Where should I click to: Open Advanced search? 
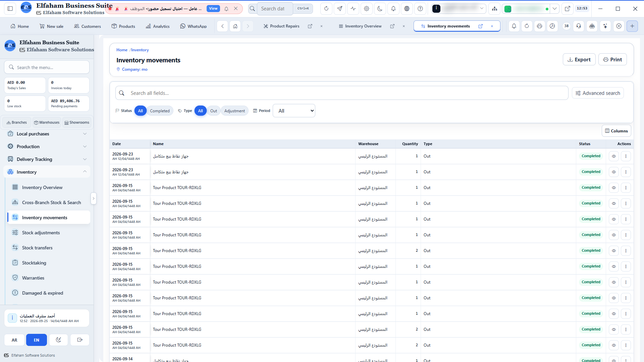coord(598,93)
